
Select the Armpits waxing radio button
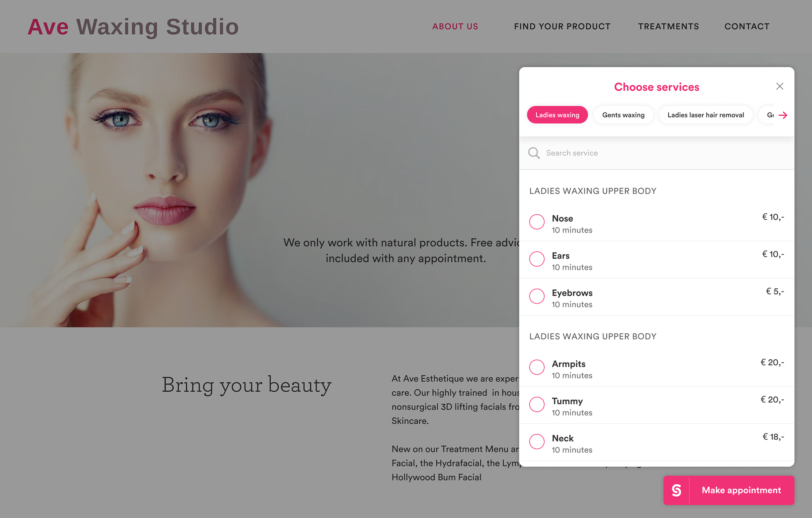pos(537,367)
